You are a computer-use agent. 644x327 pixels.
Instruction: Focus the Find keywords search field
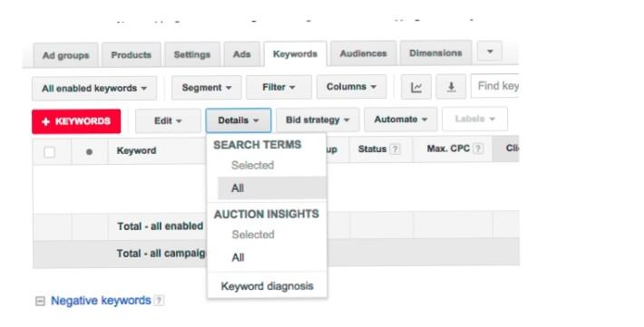tap(495, 86)
